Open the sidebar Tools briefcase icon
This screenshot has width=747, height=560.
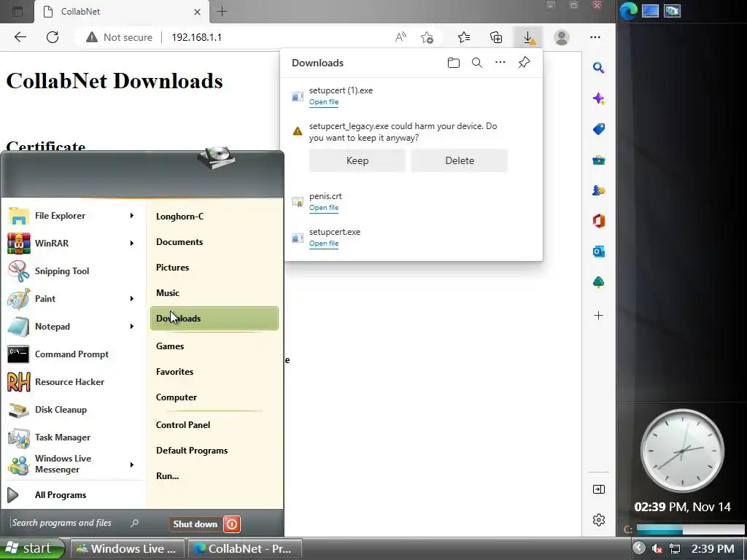[x=599, y=160]
